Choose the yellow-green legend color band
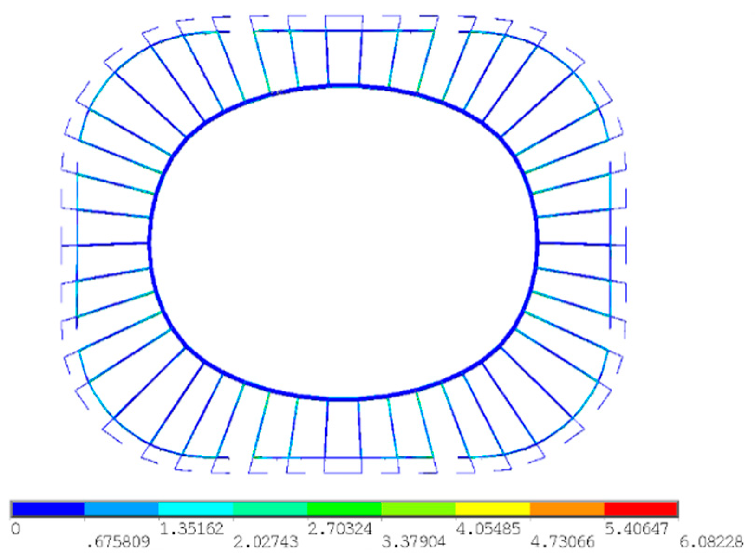The height and width of the screenshot is (560, 755). pos(418,509)
